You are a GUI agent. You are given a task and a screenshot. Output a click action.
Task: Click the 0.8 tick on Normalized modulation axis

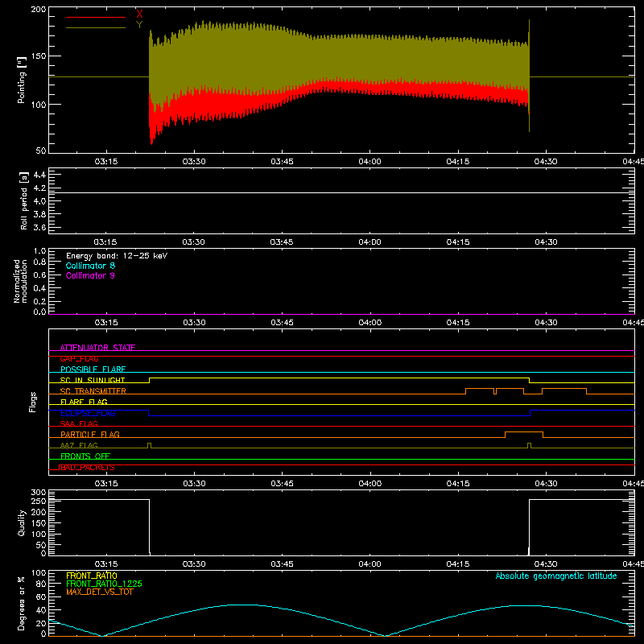[39, 262]
